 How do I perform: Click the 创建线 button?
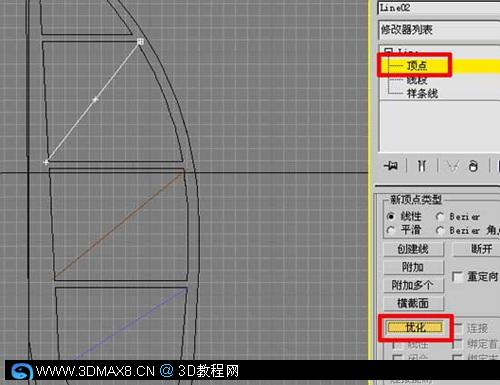(x=413, y=249)
